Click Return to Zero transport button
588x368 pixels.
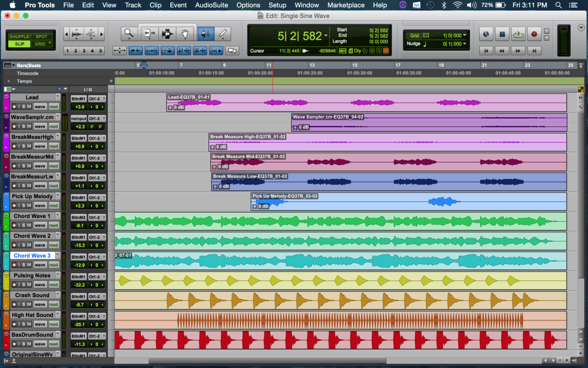point(486,51)
